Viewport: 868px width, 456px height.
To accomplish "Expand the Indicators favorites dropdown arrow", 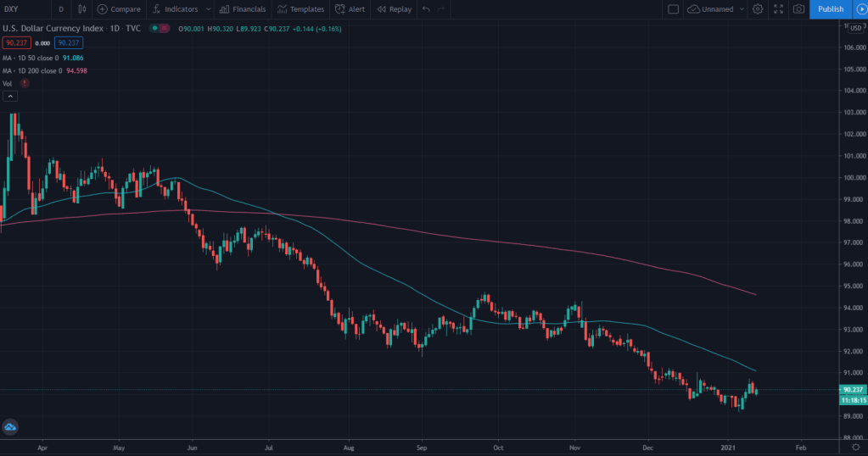I will pyautogui.click(x=208, y=9).
